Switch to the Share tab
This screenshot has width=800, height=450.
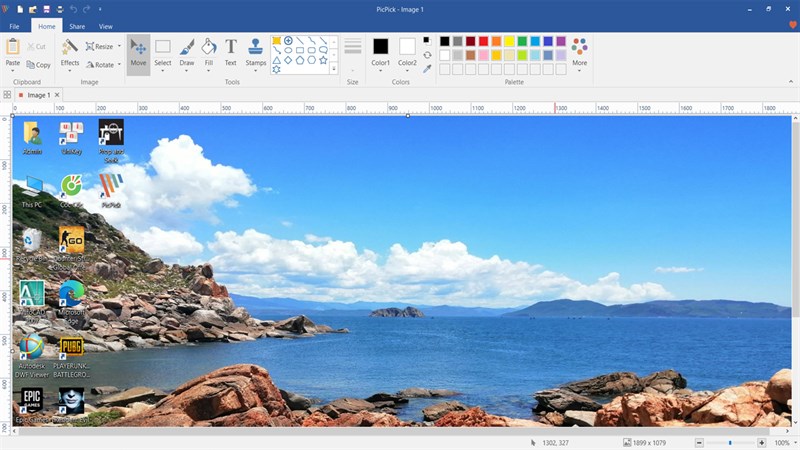point(77,26)
